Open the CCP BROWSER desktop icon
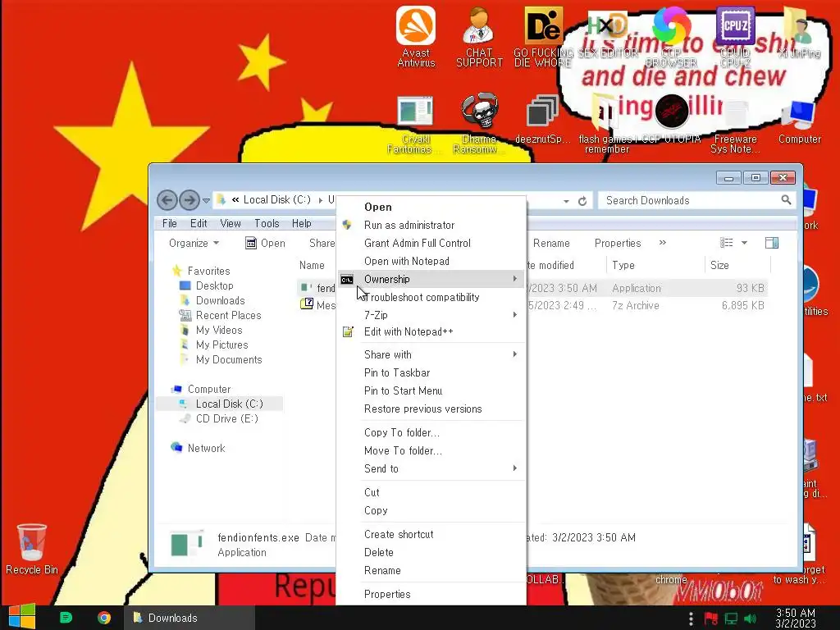This screenshot has height=630, width=840. pos(671,36)
